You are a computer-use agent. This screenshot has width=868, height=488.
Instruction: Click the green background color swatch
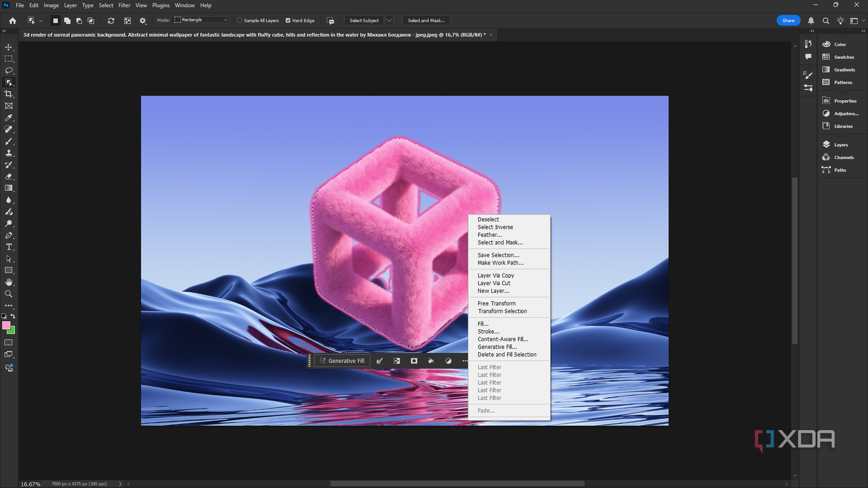(12, 331)
